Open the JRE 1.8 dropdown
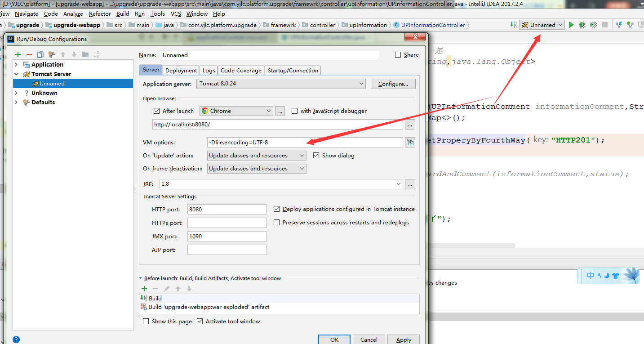The height and width of the screenshot is (344, 644). click(281, 184)
